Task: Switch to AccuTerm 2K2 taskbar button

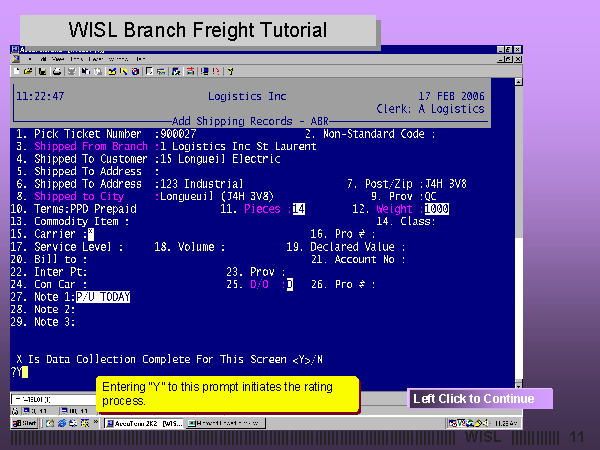Action: [145, 423]
